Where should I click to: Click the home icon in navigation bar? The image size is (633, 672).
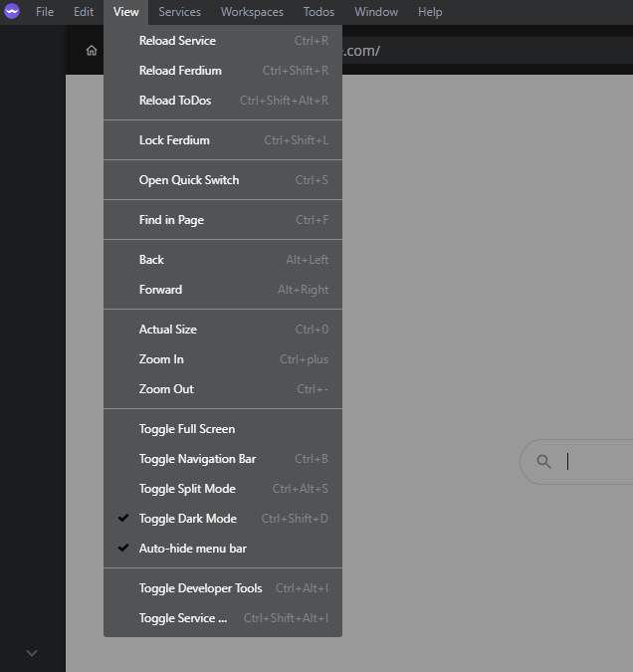92,51
